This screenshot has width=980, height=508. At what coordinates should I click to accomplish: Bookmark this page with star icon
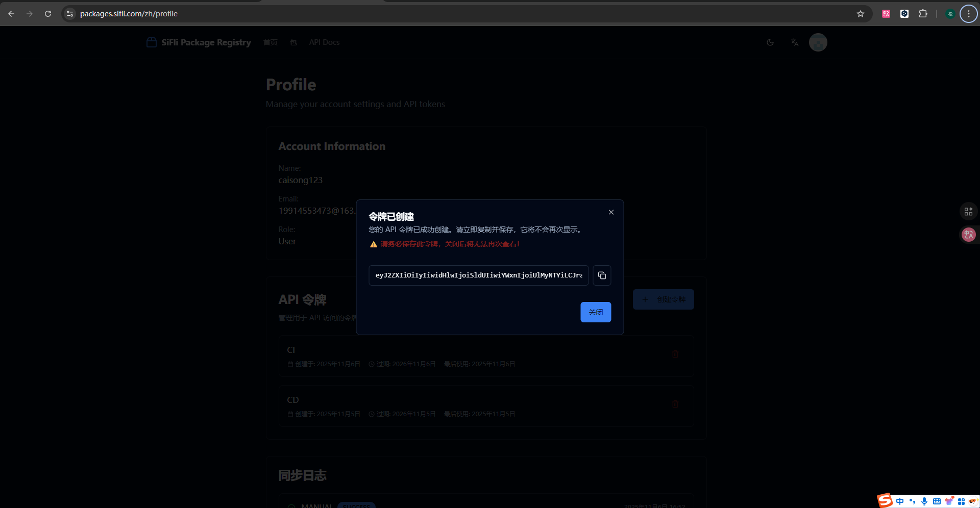point(861,14)
